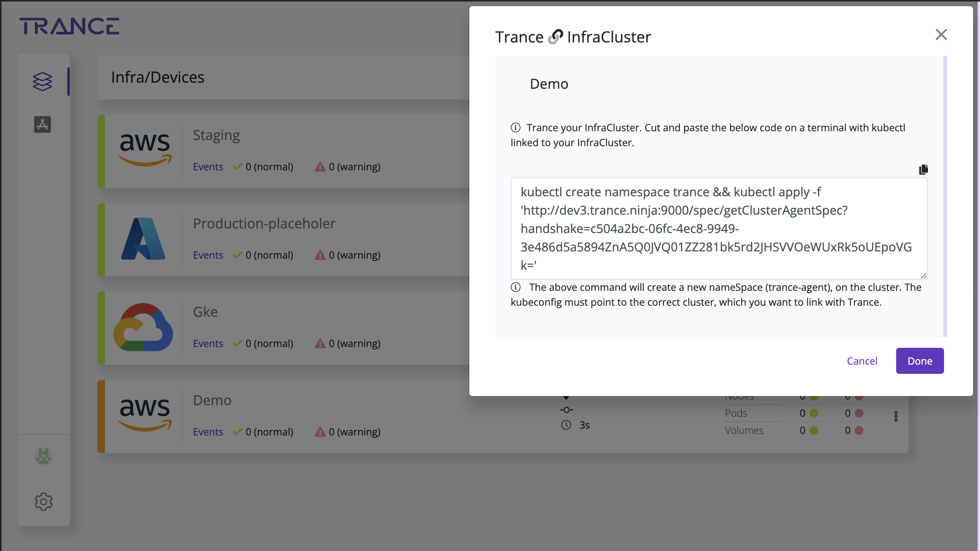Close the Trance InfraCluster dialog

941,35
